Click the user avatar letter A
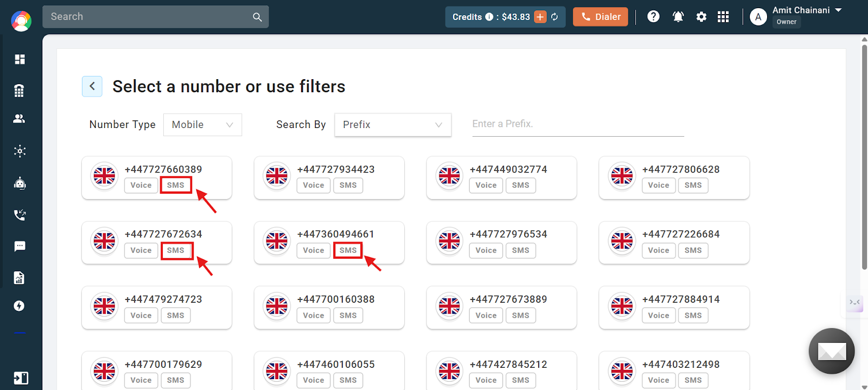 click(x=758, y=17)
